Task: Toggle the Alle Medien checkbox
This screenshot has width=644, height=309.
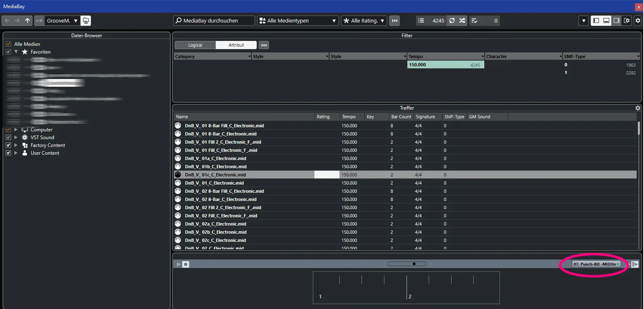Action: [x=8, y=44]
